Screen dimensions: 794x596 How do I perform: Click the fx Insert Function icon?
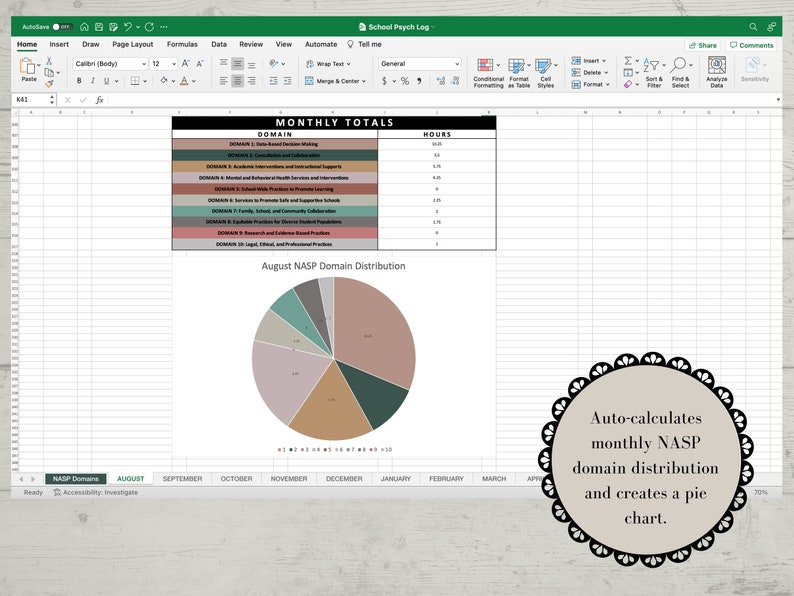click(x=100, y=100)
